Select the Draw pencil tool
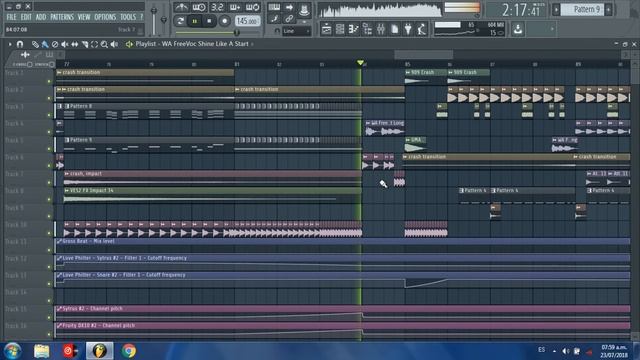Viewport: 640px width, 360px height. click(x=35, y=44)
